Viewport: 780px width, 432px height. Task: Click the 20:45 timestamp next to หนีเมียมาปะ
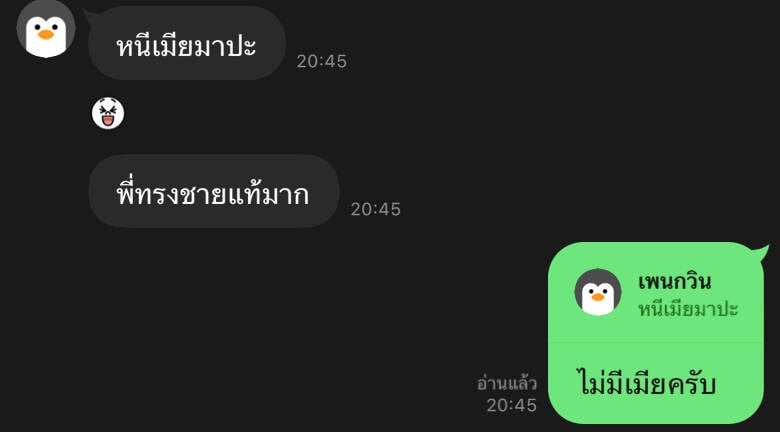tap(322, 62)
